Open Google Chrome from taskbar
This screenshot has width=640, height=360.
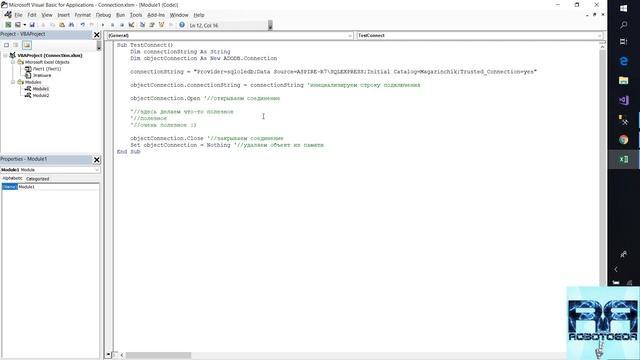624,140
